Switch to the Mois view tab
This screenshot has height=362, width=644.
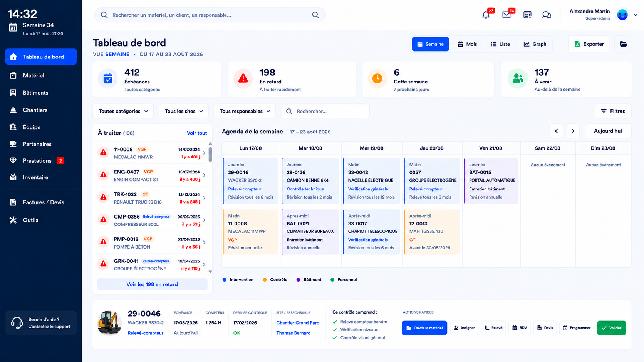click(x=467, y=44)
